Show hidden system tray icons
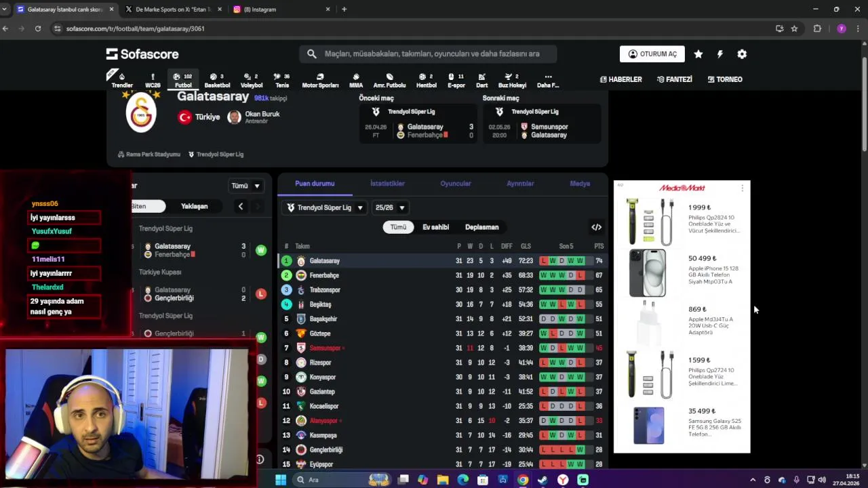This screenshot has width=868, height=488. click(x=752, y=480)
